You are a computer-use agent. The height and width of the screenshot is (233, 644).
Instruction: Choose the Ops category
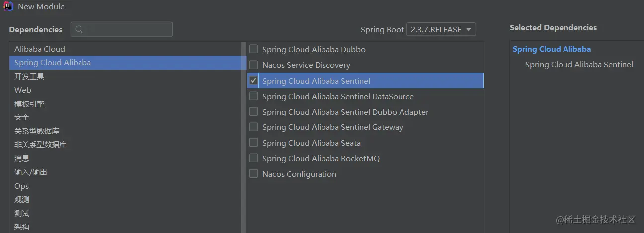point(22,186)
